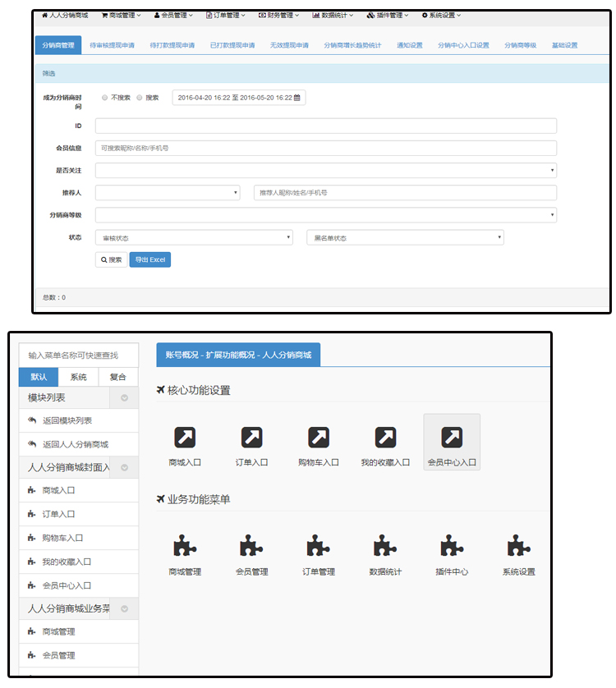
Task: Switch to the 无效提现申请 tab
Action: (289, 45)
